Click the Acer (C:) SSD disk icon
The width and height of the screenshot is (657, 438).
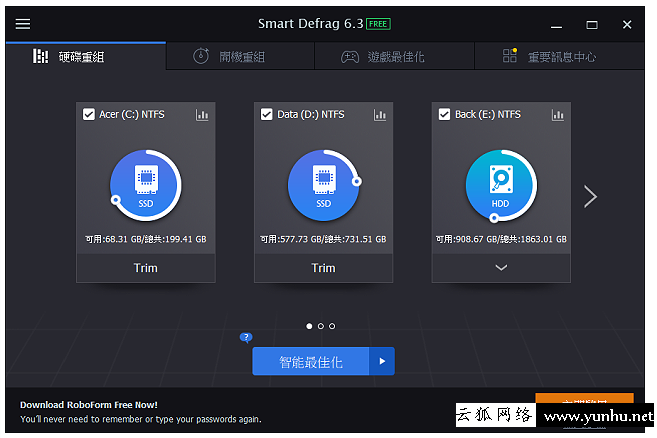[x=146, y=185]
